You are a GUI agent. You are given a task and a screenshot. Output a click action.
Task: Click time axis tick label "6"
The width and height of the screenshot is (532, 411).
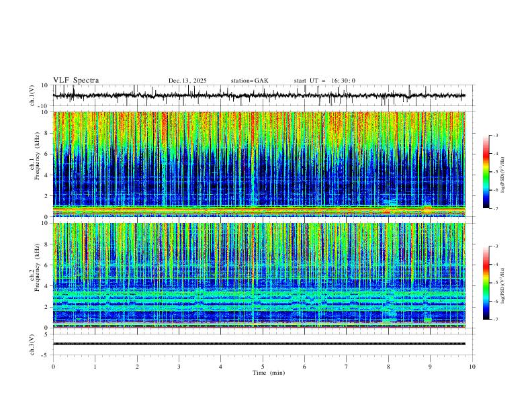(304, 367)
